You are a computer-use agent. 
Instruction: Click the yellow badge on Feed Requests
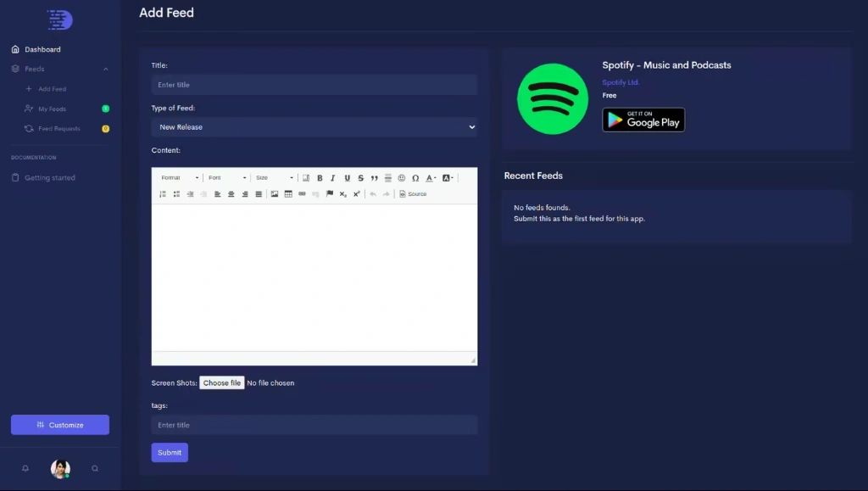click(106, 128)
